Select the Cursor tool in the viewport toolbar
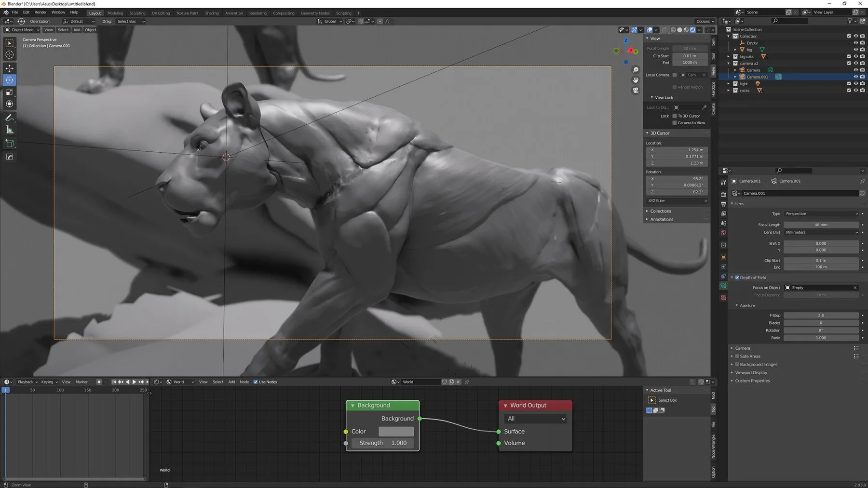The image size is (868, 488). (10, 55)
